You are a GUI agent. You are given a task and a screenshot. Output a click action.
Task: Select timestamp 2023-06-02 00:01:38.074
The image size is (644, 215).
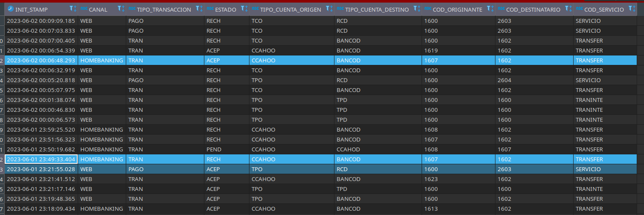click(42, 100)
